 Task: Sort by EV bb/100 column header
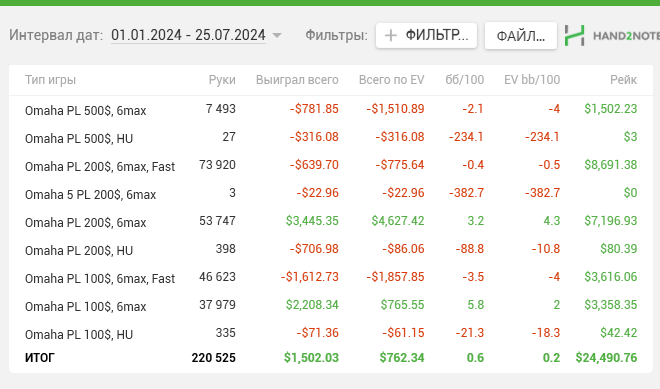(x=532, y=80)
